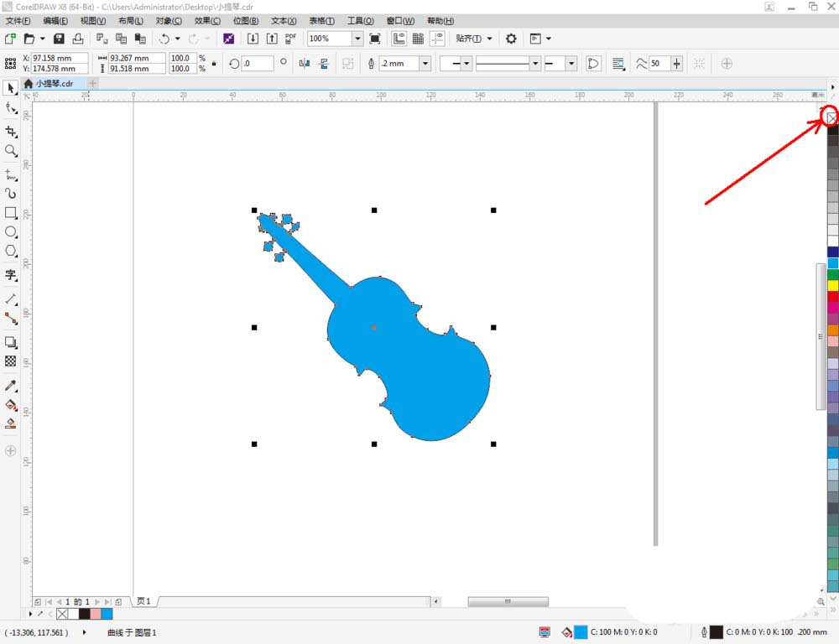839x644 pixels.
Task: Select the Shape edit tool
Action: 10,108
